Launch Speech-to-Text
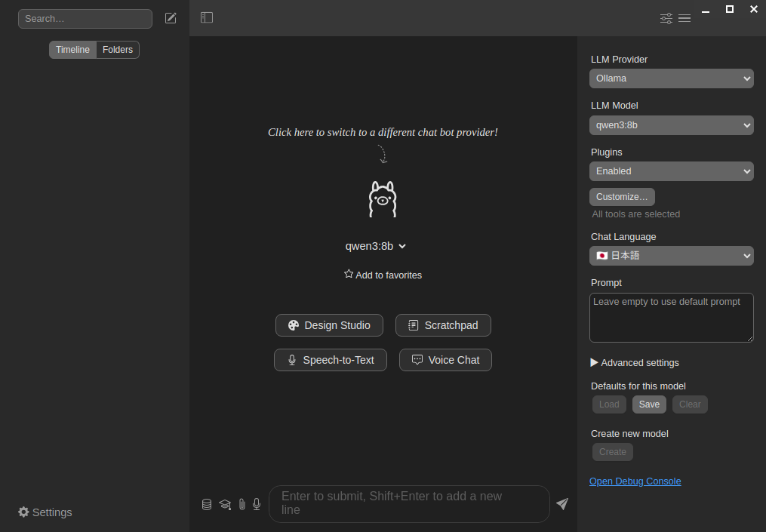Screen dimensions: 766x532 click(331, 360)
